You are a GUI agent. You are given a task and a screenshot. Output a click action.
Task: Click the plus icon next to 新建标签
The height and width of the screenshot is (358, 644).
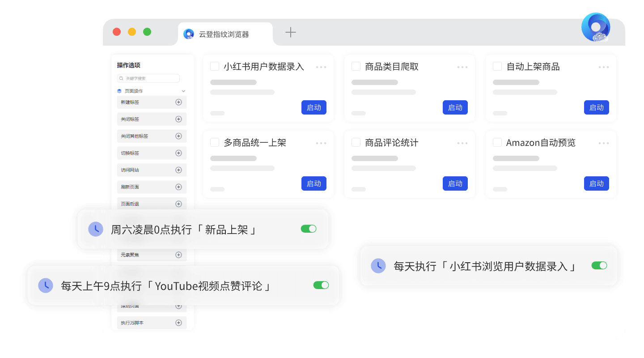[x=178, y=102]
